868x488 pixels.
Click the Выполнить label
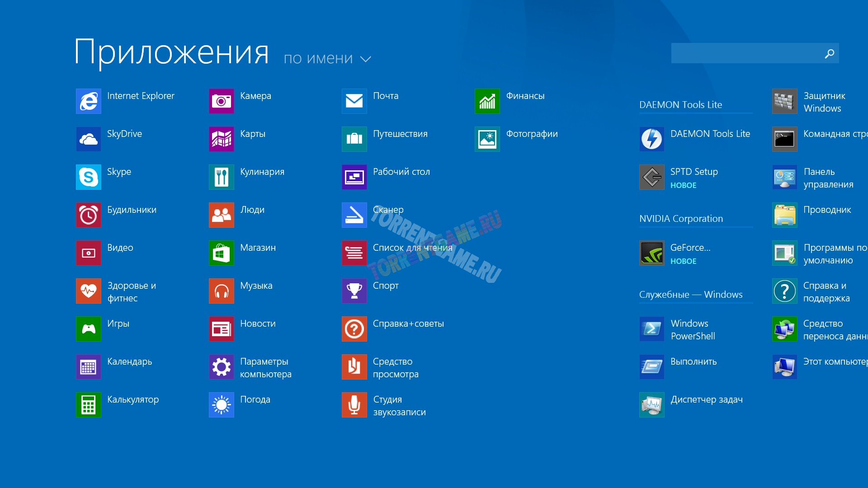pyautogui.click(x=693, y=361)
